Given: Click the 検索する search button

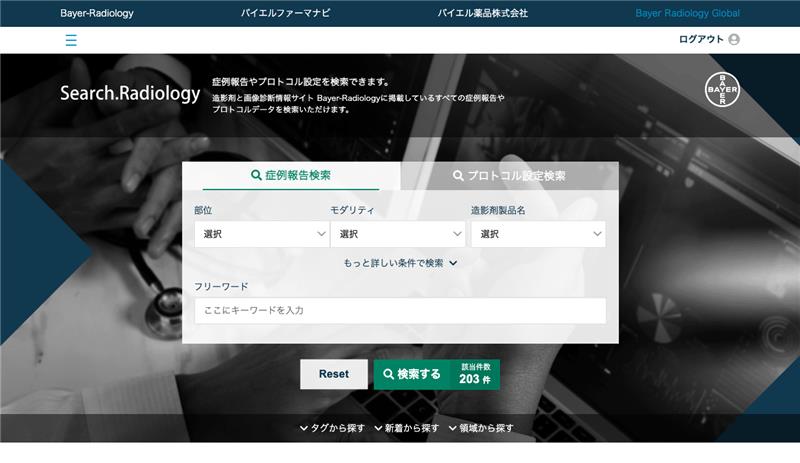Looking at the screenshot, I should [x=437, y=375].
